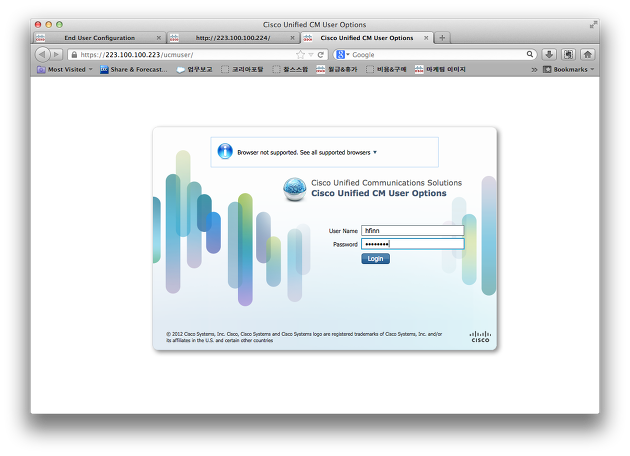
Task: Click the End User Configuration tab favicon
Action: 40,38
